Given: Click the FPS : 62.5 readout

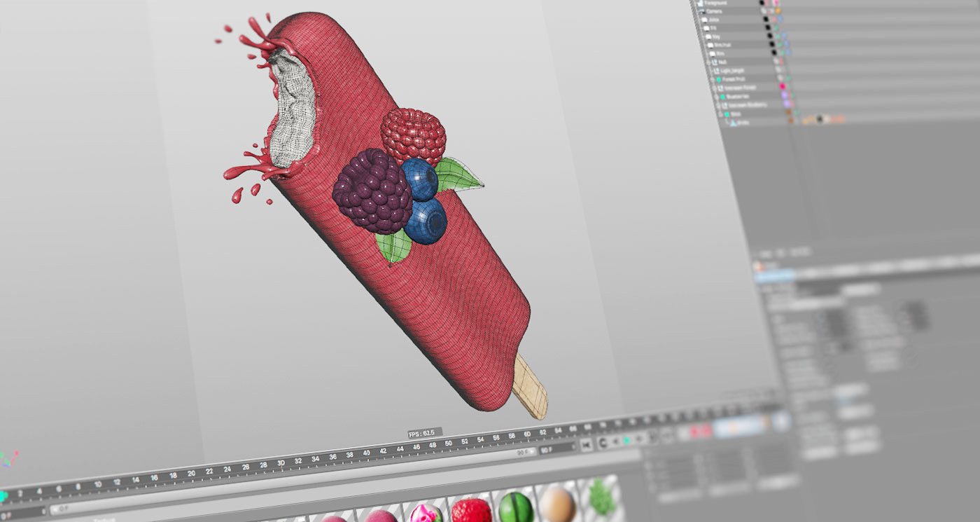Looking at the screenshot, I should point(426,433).
